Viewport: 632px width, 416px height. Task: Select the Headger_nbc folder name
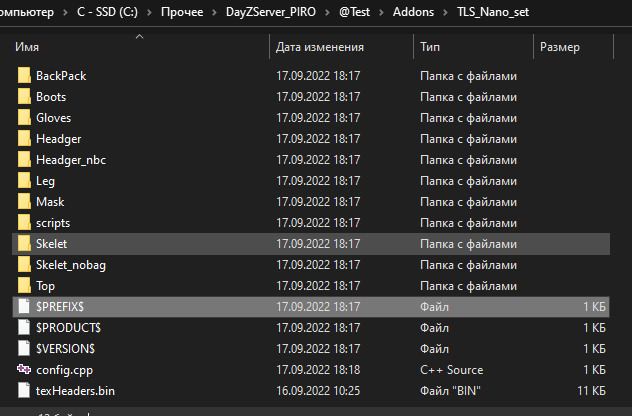71,160
